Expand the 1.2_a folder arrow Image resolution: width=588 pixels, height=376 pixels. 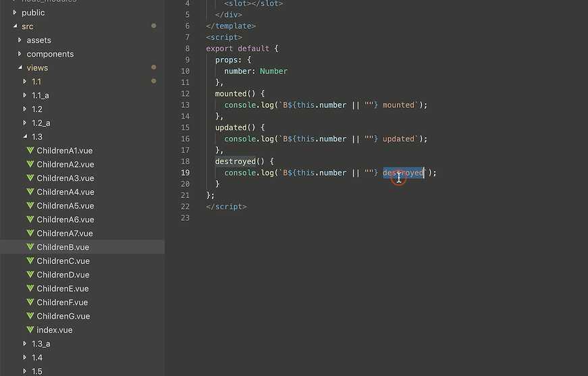click(x=25, y=123)
